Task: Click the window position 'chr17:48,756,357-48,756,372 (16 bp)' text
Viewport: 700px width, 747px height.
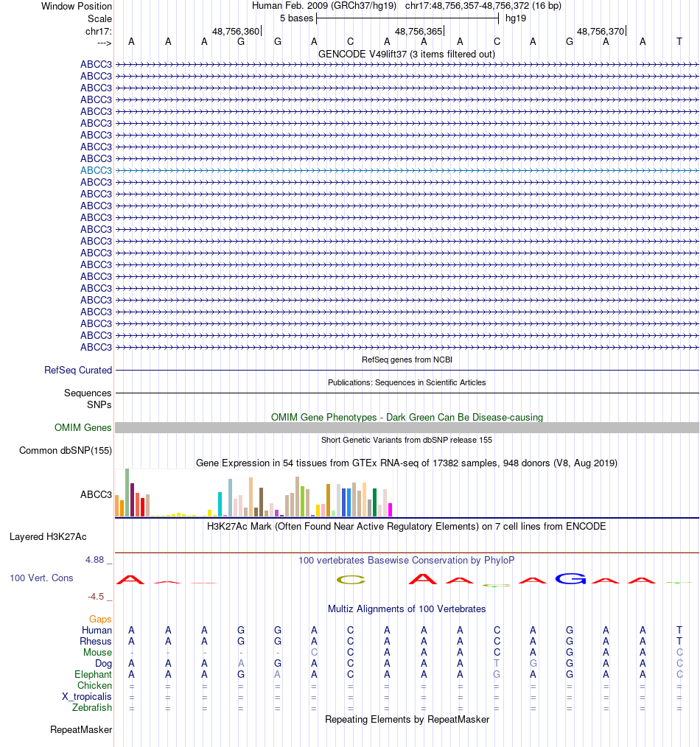Action: click(x=483, y=6)
